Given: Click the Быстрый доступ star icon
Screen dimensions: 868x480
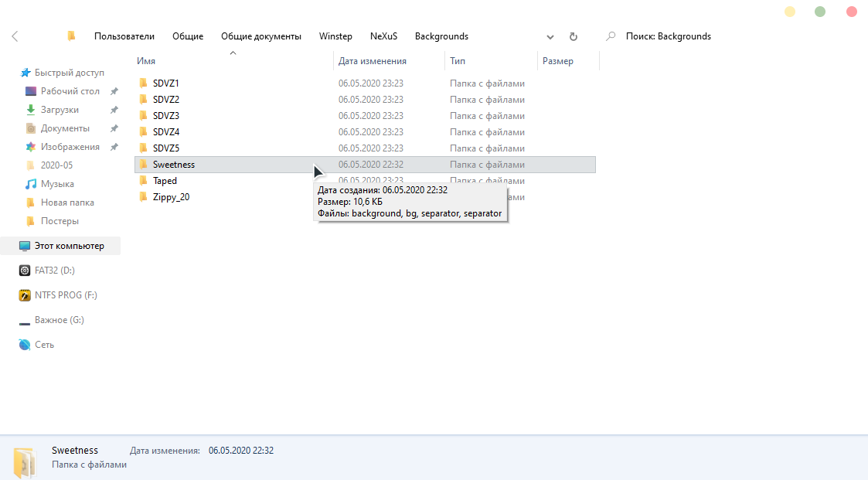Looking at the screenshot, I should tap(26, 73).
